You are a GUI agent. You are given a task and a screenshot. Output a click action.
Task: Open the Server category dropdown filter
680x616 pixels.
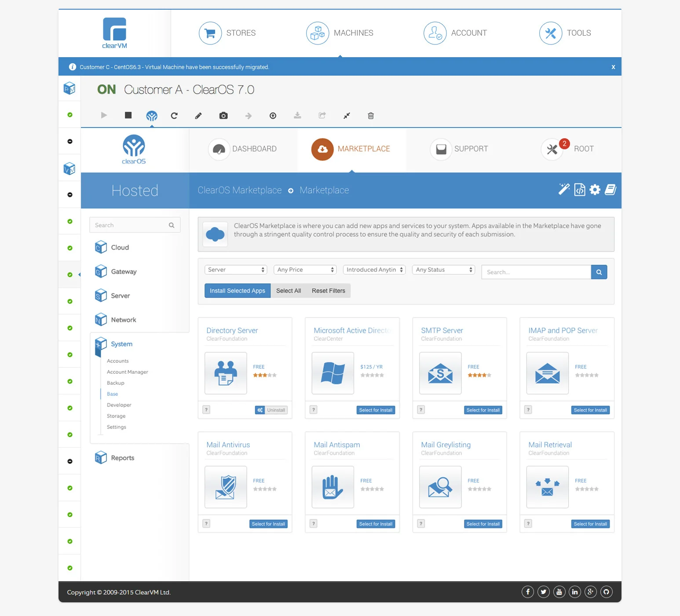236,270
